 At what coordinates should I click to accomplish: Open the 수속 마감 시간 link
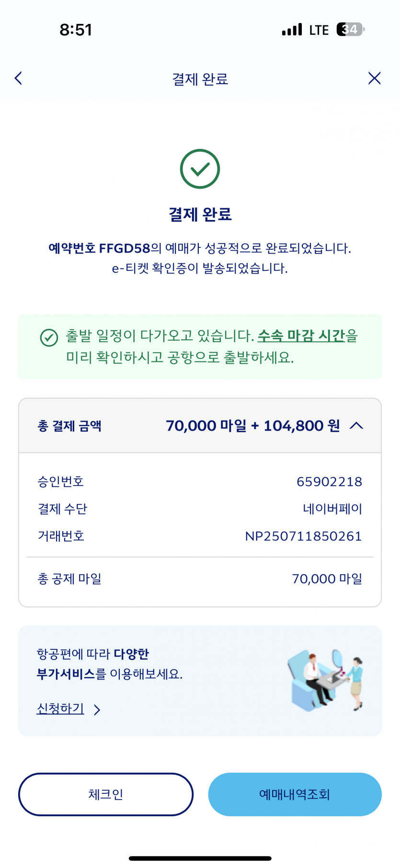(301, 336)
